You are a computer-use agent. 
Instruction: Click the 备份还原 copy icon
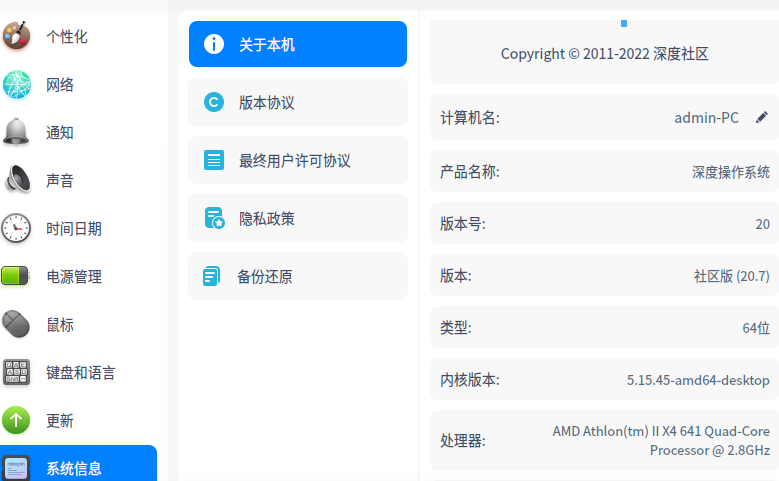tap(212, 276)
